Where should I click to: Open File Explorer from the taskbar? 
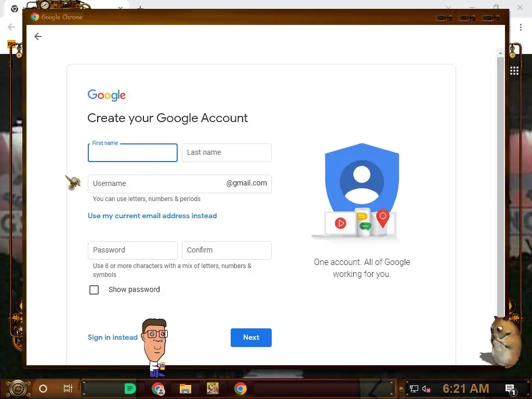(185, 389)
